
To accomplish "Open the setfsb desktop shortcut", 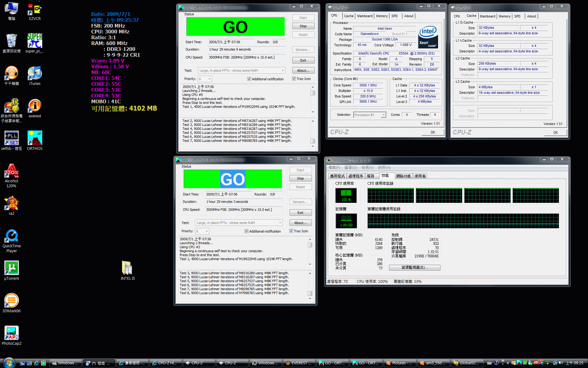I will pyautogui.click(x=12, y=140).
